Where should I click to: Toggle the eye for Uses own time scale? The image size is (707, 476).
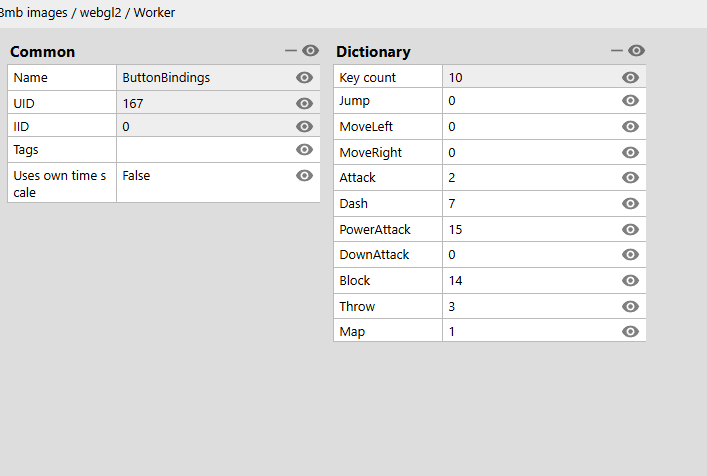click(x=305, y=175)
